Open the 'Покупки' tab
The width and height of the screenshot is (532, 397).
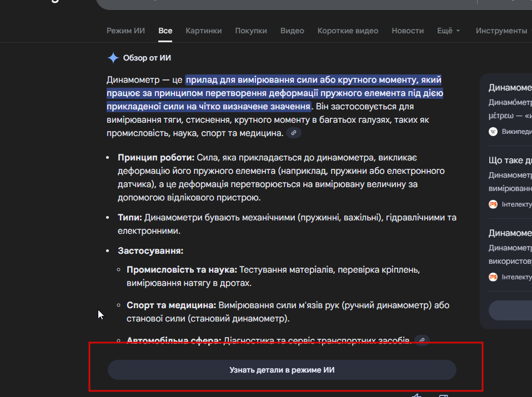click(x=250, y=31)
